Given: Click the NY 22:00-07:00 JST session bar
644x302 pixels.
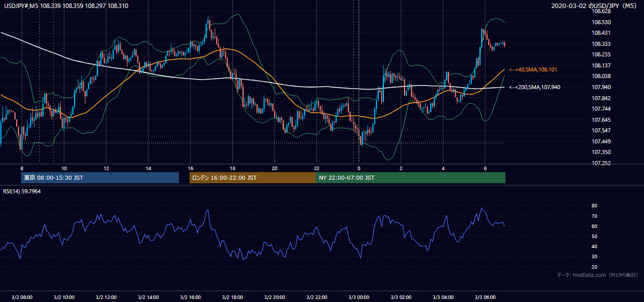Looking at the screenshot, I should point(411,178).
